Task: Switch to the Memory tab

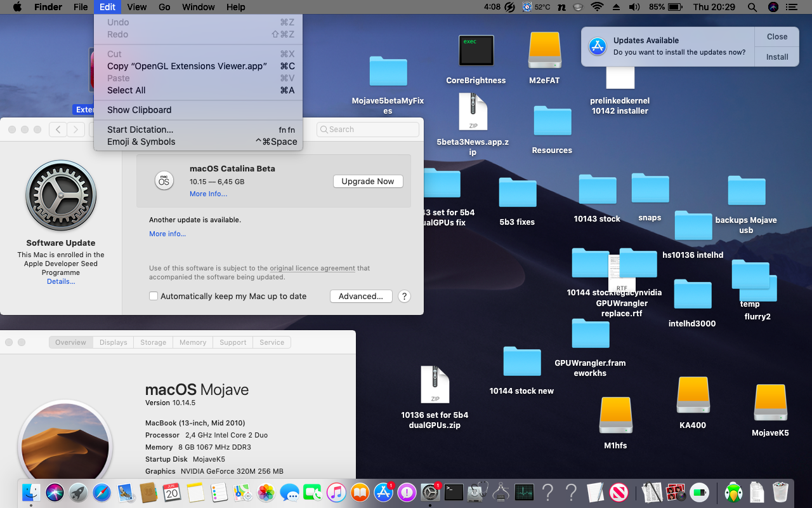Action: tap(193, 342)
